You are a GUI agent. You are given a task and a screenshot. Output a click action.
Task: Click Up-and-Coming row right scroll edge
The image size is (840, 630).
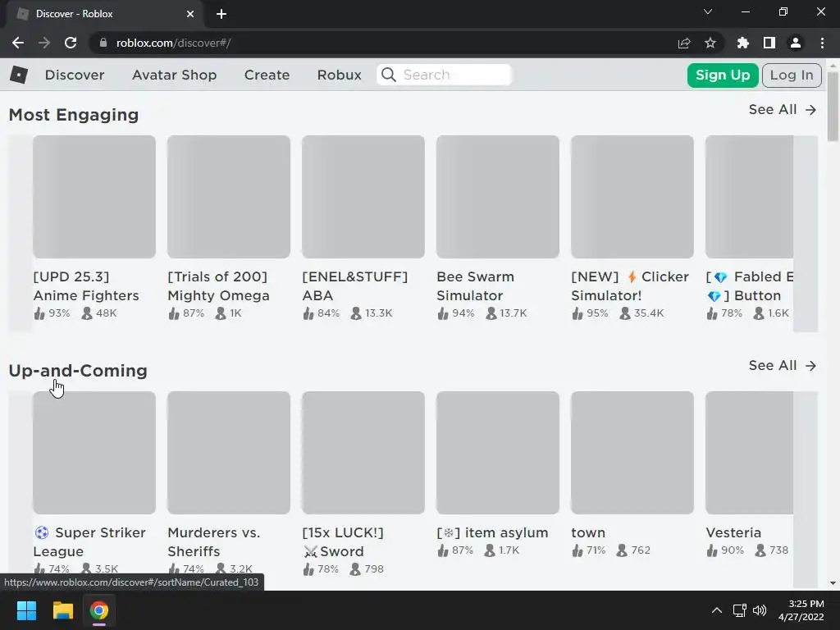[x=806, y=489]
